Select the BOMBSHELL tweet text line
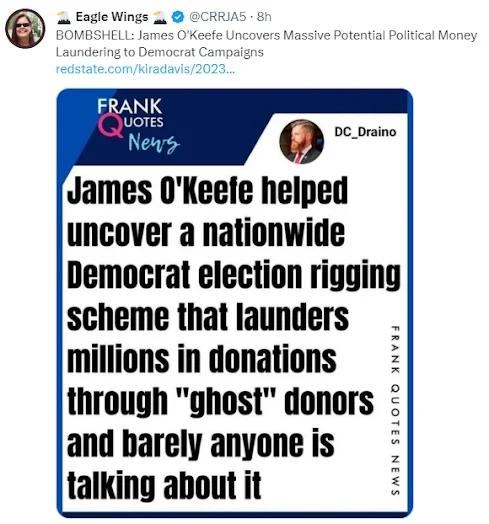Image resolution: width=489 pixels, height=524 pixels. (266, 35)
